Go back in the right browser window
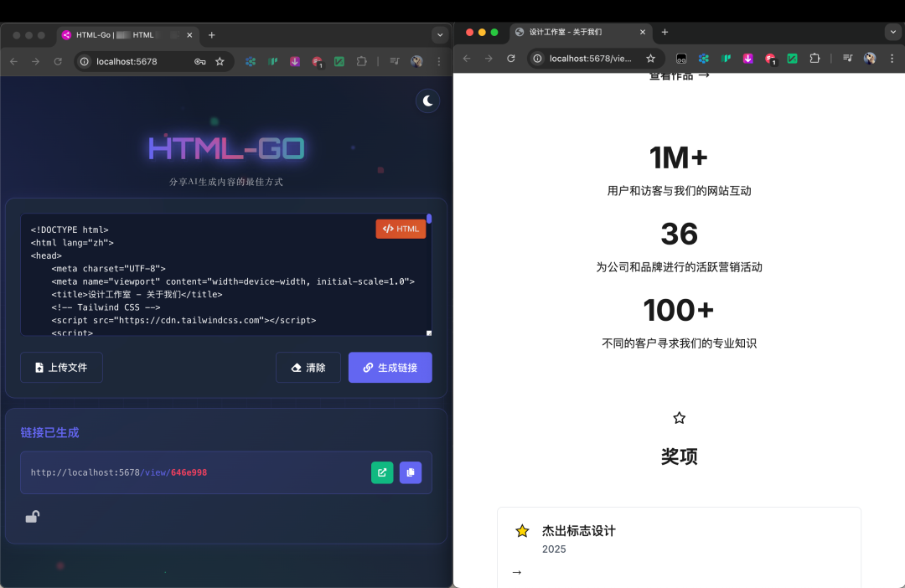Image resolution: width=905 pixels, height=588 pixels. [x=467, y=59]
